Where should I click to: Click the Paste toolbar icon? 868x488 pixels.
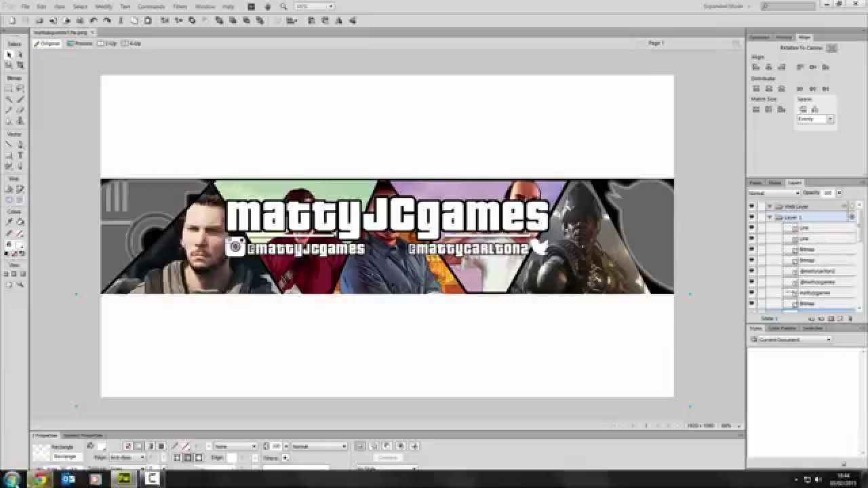pyautogui.click(x=147, y=20)
